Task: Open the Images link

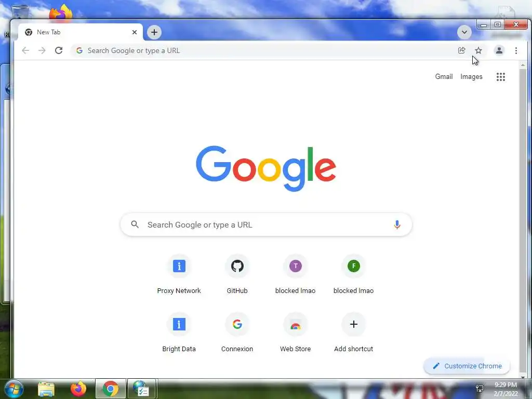Action: coord(471,77)
